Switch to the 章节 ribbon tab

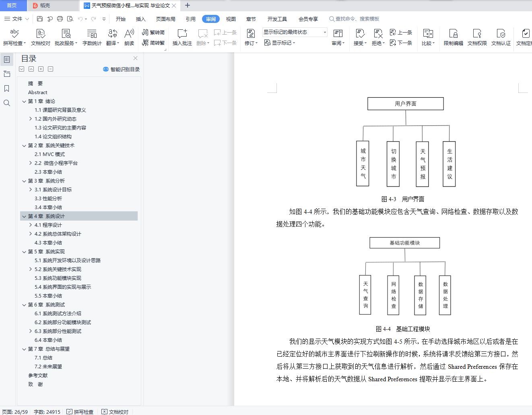(251, 19)
